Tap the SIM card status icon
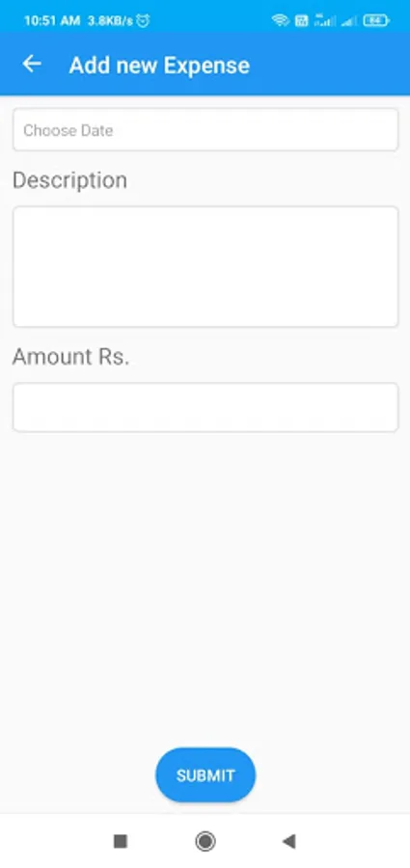 click(x=301, y=21)
